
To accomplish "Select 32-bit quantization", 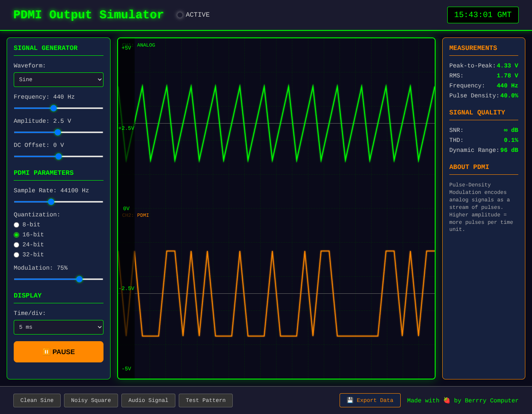I will click(x=16, y=255).
